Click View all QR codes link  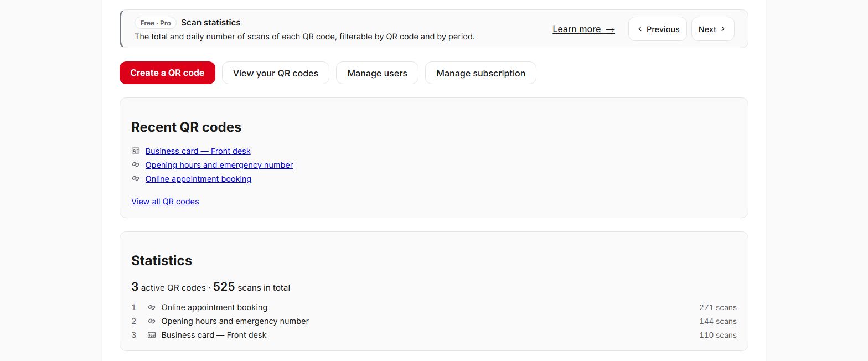click(x=165, y=202)
